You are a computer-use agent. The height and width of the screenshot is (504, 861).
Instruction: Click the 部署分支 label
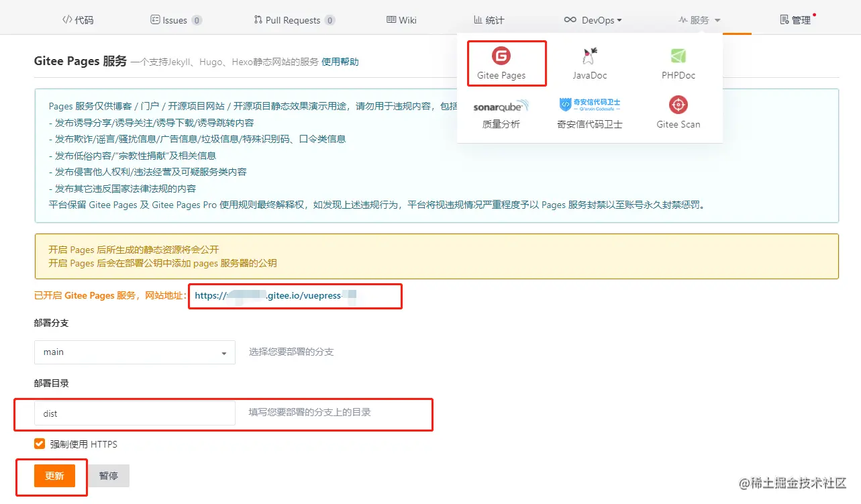51,323
